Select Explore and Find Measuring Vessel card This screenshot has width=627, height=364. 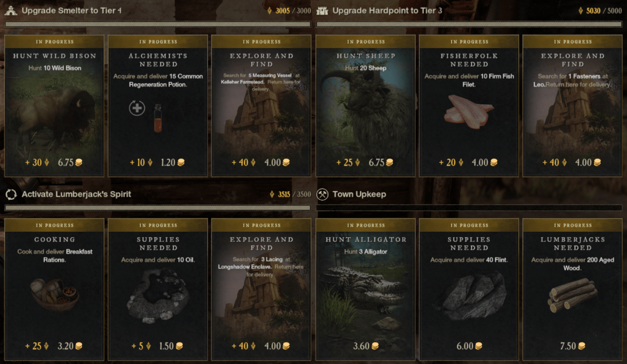tap(261, 106)
